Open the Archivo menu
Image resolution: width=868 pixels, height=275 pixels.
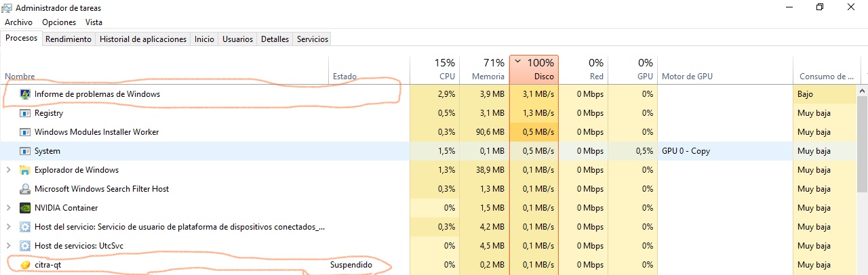point(18,22)
